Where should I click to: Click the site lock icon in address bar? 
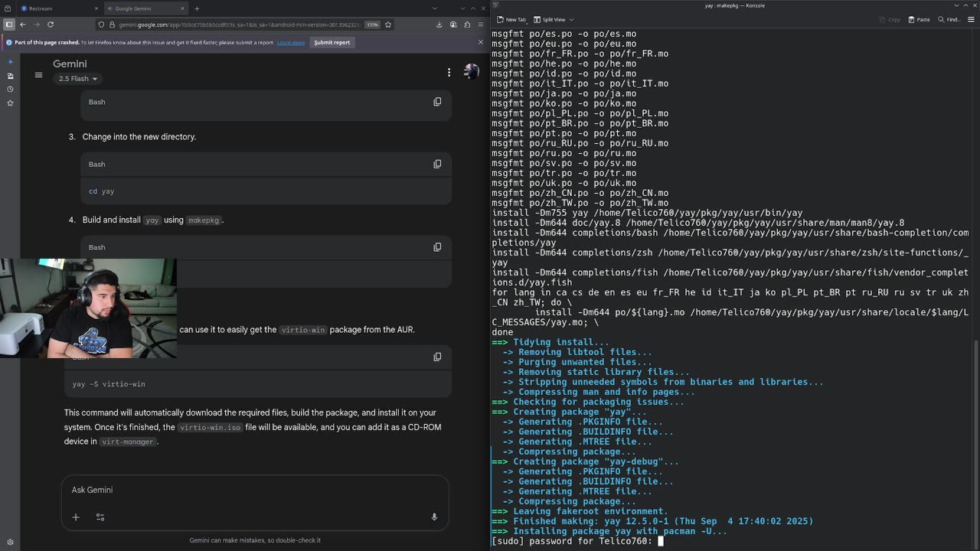[112, 24]
